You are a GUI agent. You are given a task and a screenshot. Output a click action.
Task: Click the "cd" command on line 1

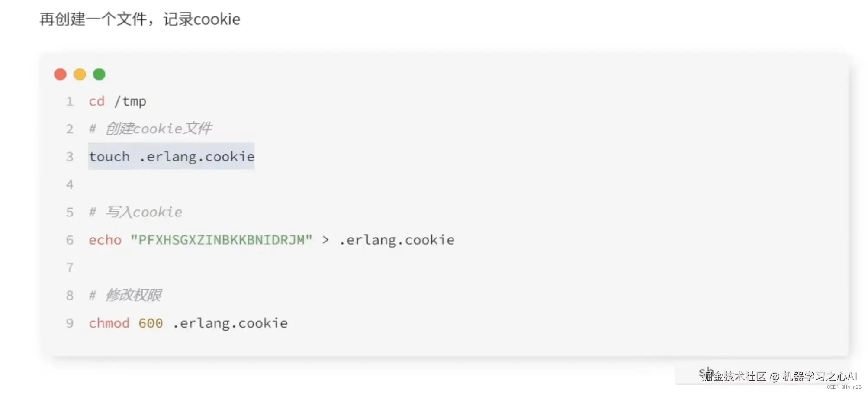coord(96,101)
